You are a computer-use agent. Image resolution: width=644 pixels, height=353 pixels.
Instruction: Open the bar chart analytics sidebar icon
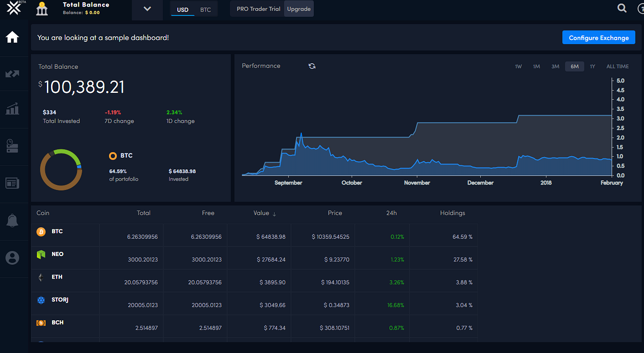point(12,109)
